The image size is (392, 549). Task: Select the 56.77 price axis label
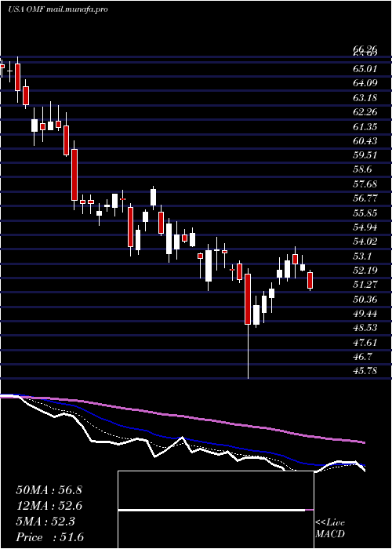(365, 198)
